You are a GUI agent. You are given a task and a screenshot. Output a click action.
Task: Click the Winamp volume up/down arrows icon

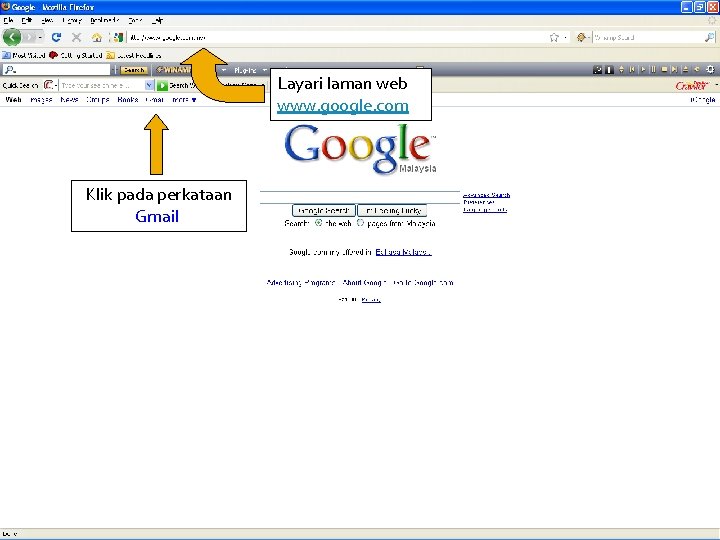tap(621, 69)
